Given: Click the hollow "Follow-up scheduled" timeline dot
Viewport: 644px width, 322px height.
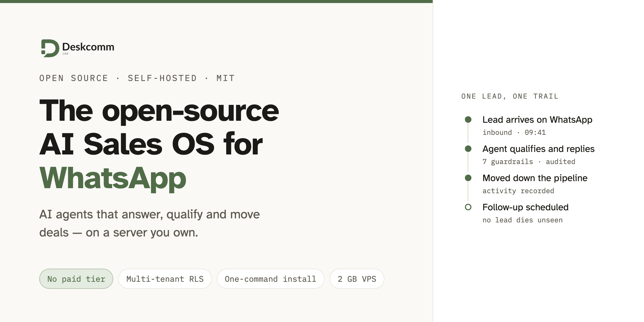Looking at the screenshot, I should [468, 207].
